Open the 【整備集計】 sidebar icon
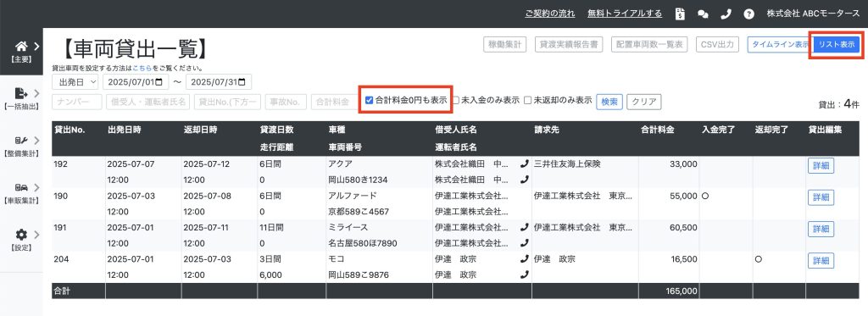The image size is (868, 316). point(21,141)
